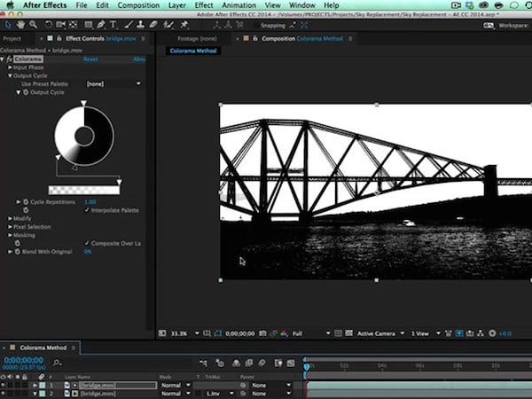Open the Use Preset Palette dropdown
532x399 pixels.
(113, 84)
